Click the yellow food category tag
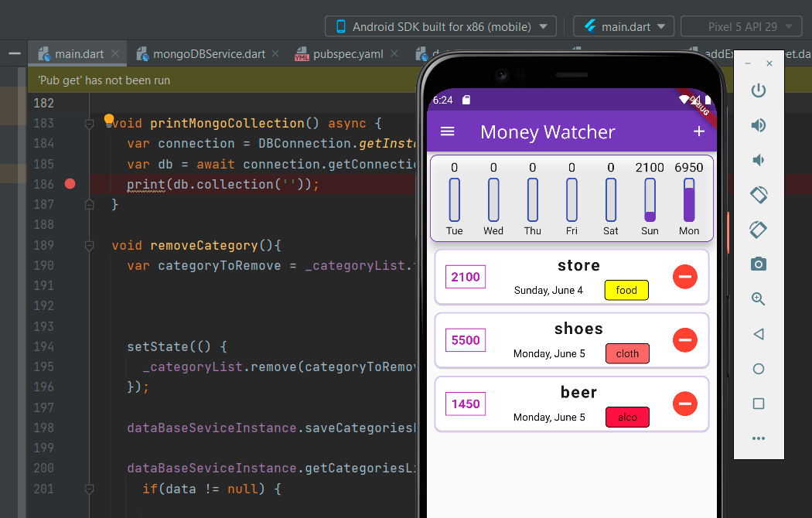This screenshot has width=812, height=518. 626,291
